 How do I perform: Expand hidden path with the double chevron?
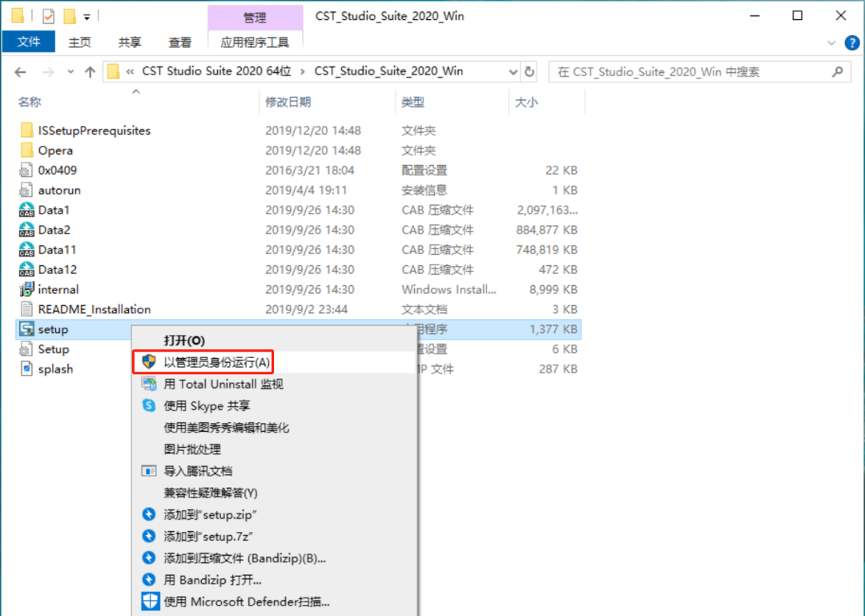[x=131, y=72]
